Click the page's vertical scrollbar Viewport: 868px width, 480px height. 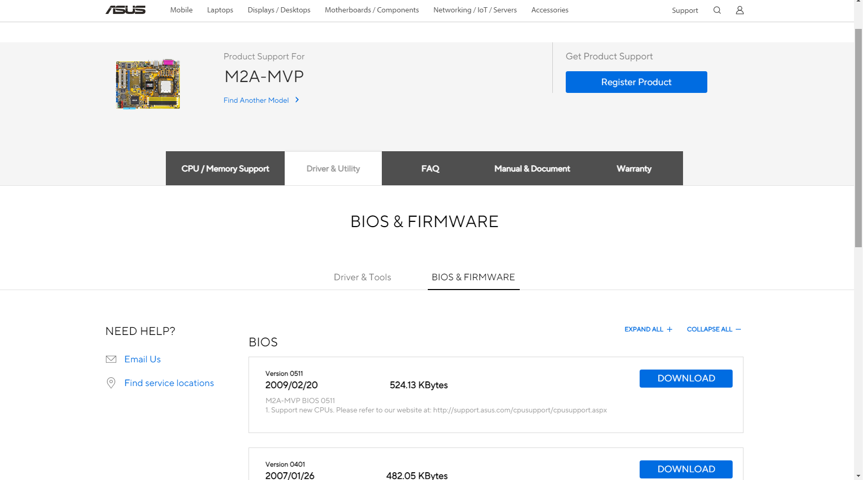coord(858,139)
